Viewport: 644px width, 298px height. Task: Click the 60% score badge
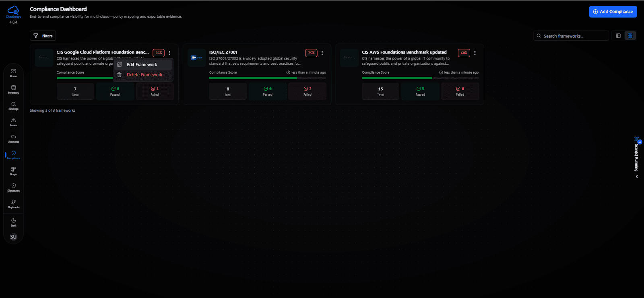click(464, 53)
